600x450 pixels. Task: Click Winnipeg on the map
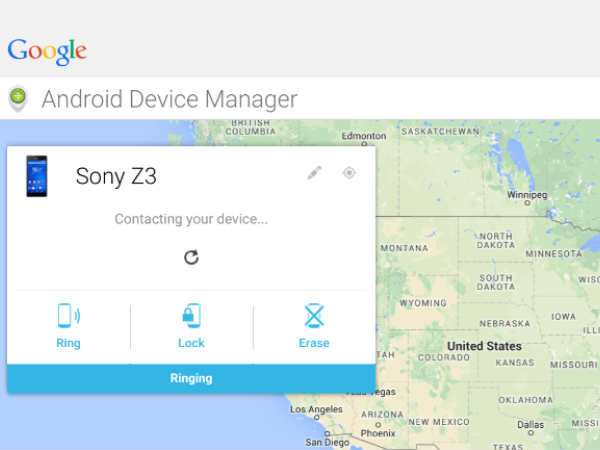[x=528, y=196]
